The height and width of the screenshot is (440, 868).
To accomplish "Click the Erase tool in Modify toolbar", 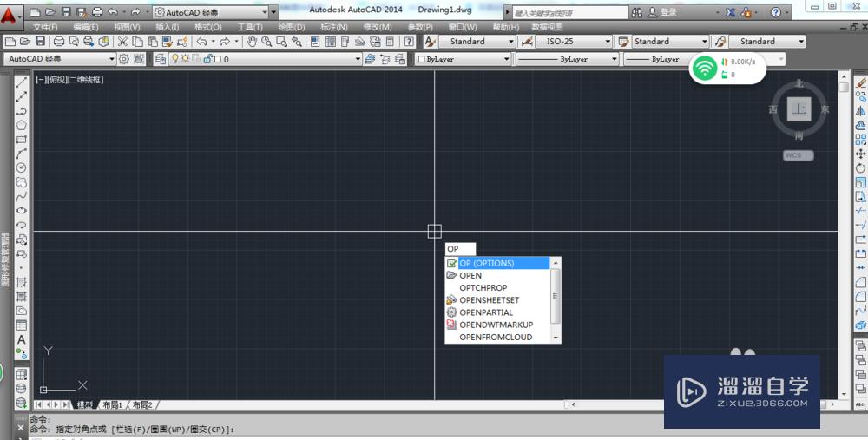I will coord(861,82).
